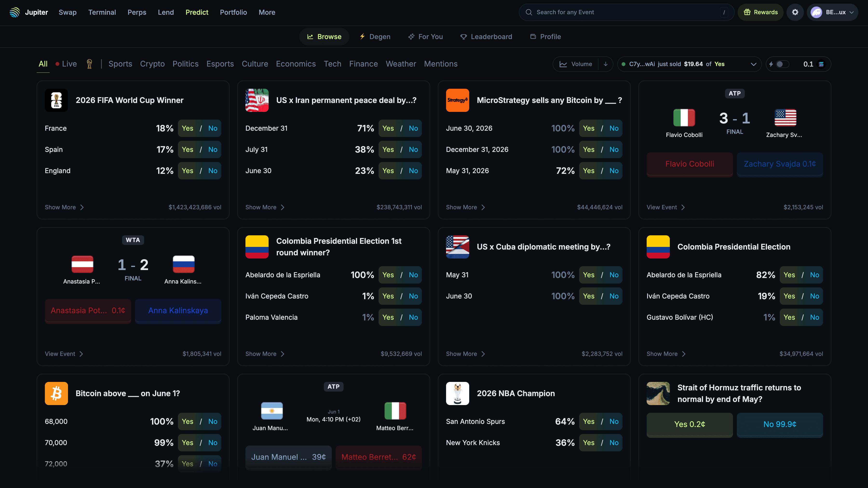Open the Volume sort dropdown
Viewport: 868px width, 488px height.
(x=576, y=64)
